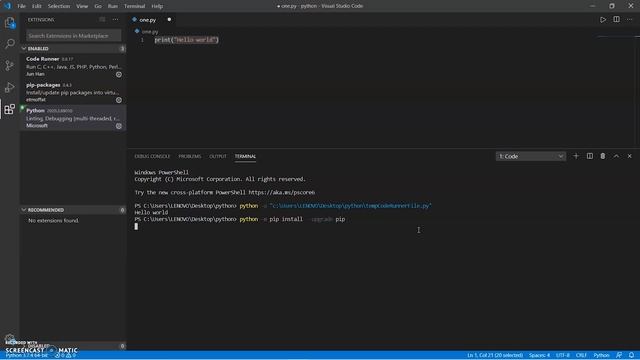Open the Run and Debug view
The width and height of the screenshot is (640, 360).
click(x=10, y=87)
